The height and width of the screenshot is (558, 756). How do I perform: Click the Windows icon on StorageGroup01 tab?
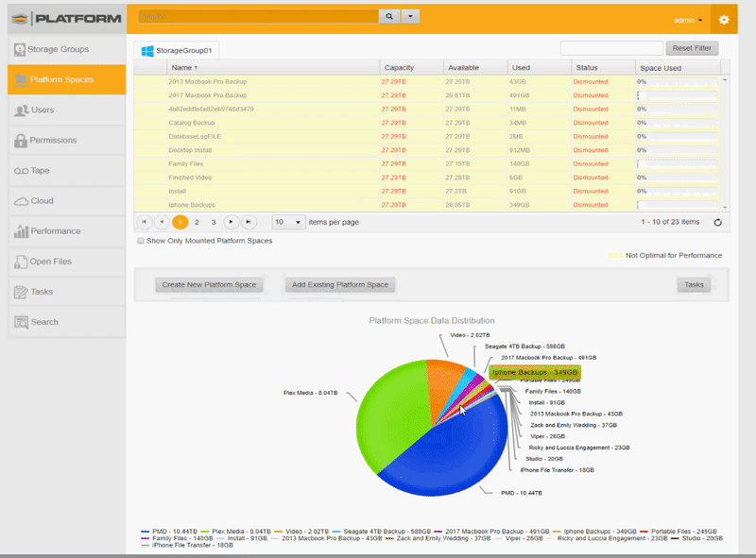147,51
